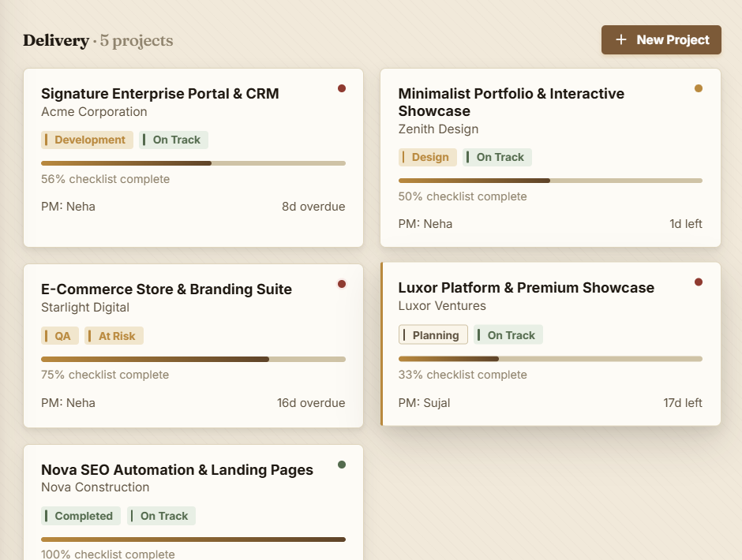Click 'Luxor Ventures' client name
Screen dimensions: 742x560
tap(442, 306)
